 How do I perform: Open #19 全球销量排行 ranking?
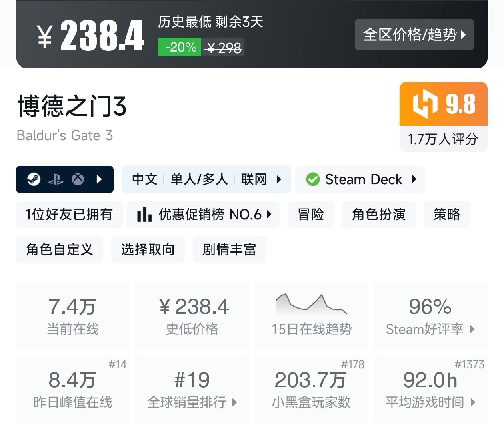192,389
